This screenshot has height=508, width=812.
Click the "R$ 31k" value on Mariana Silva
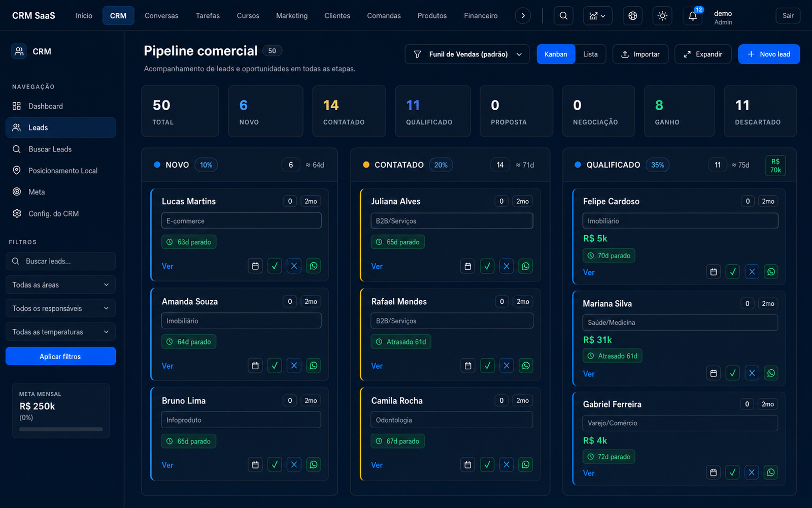tap(597, 340)
